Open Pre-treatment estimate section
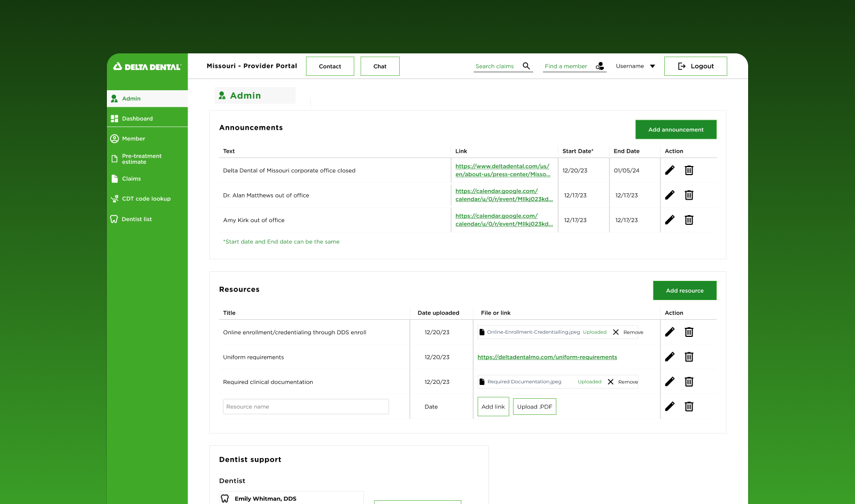Screen dimensions: 855x504 click(x=142, y=159)
